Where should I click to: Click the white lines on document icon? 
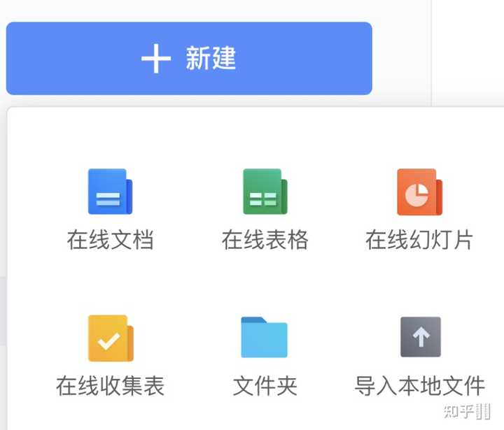(x=108, y=199)
